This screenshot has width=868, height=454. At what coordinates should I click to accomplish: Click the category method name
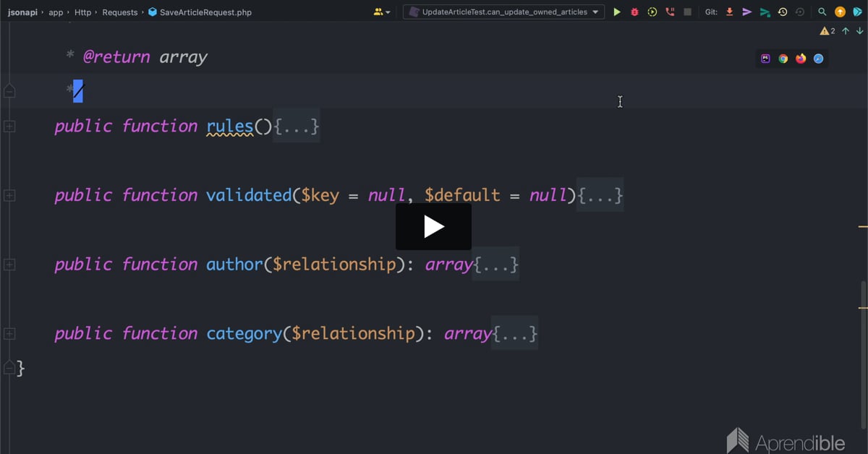[x=244, y=333]
